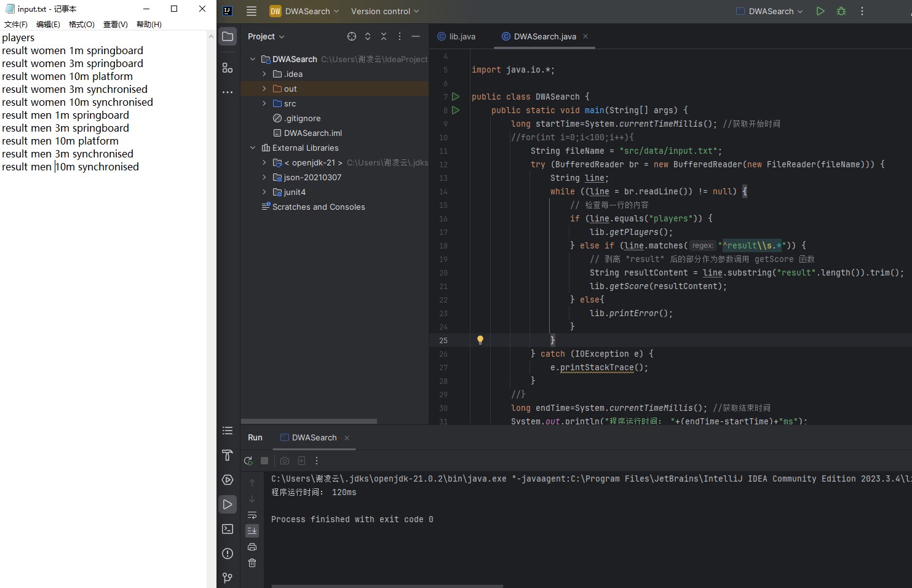Open the Problems tool window icon
Image resolution: width=912 pixels, height=588 pixels.
[x=228, y=554]
